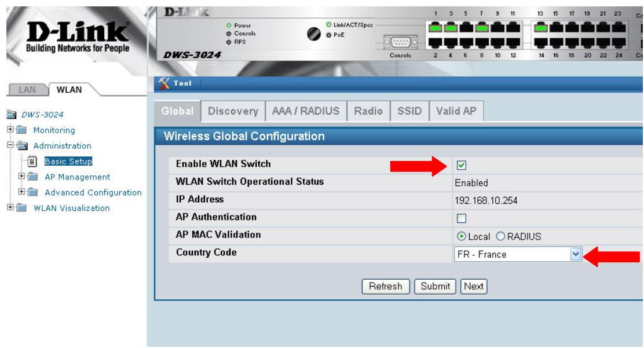Select the Global tab
This screenshot has height=348, width=644.
click(177, 111)
